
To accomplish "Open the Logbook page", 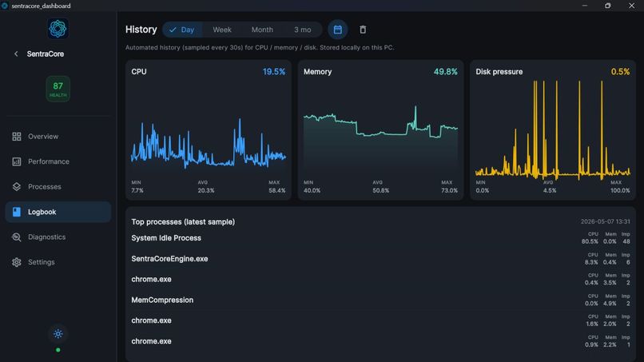I will pyautogui.click(x=58, y=212).
